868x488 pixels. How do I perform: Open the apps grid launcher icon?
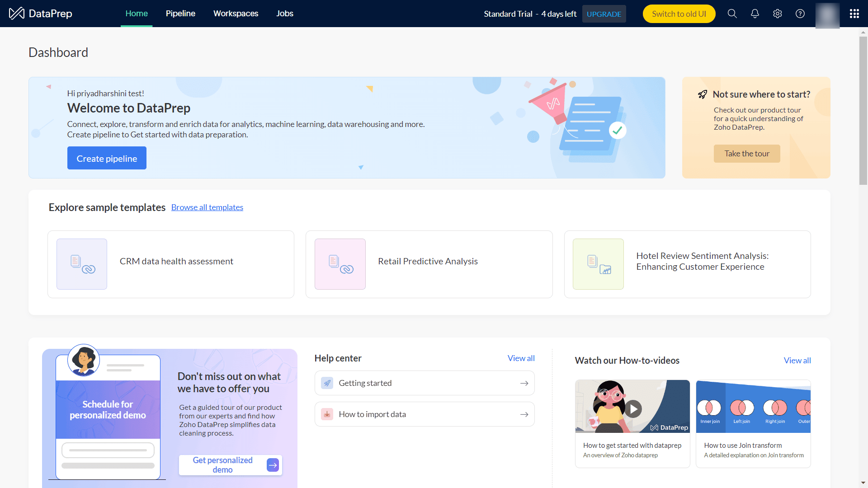click(x=854, y=14)
